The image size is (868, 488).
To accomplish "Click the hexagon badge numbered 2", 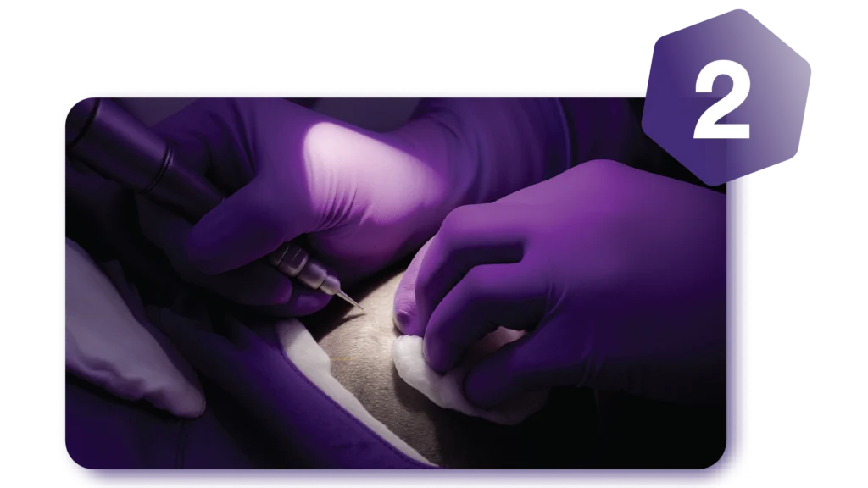I will (726, 97).
